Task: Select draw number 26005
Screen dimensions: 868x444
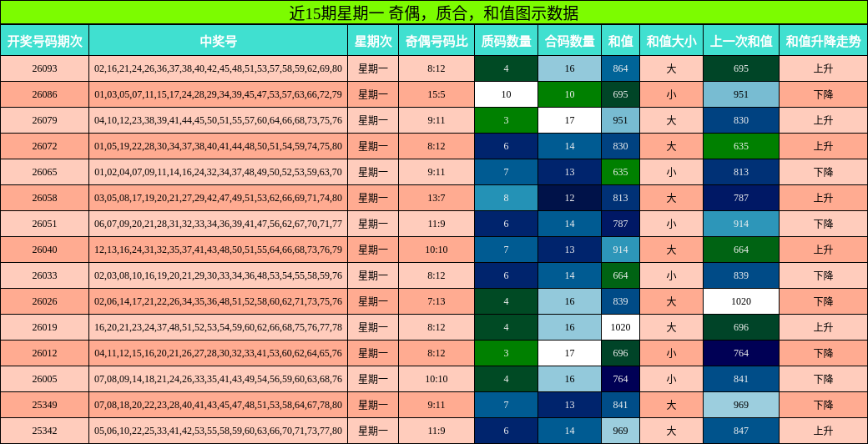Action: click(45, 379)
